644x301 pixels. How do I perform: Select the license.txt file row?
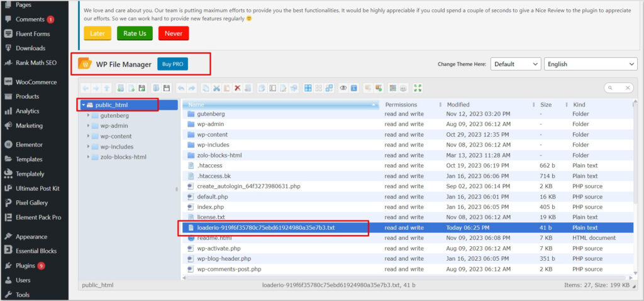[x=408, y=217]
